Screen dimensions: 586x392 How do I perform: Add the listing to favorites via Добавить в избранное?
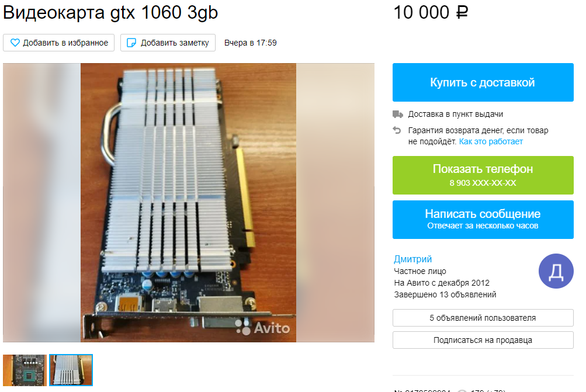coord(58,43)
